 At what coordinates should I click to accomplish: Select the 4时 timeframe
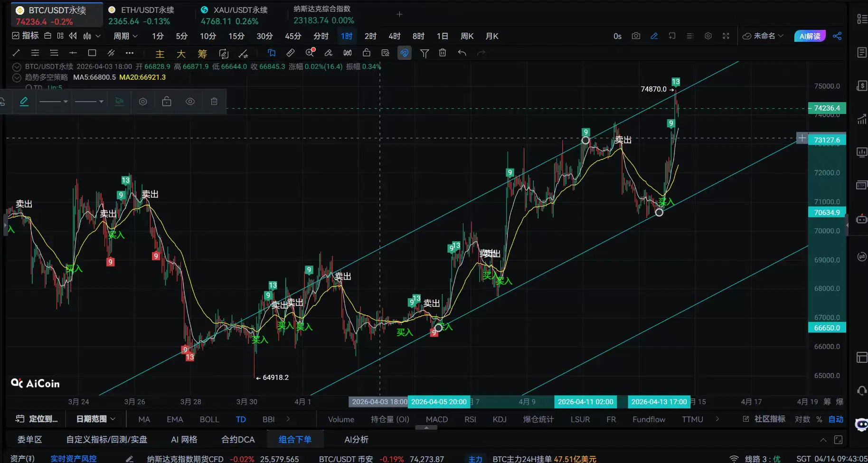[x=395, y=36]
